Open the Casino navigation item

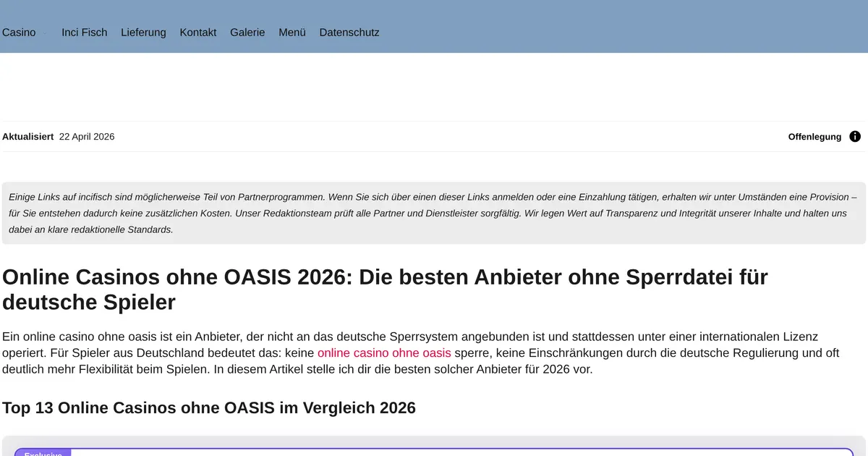[19, 33]
